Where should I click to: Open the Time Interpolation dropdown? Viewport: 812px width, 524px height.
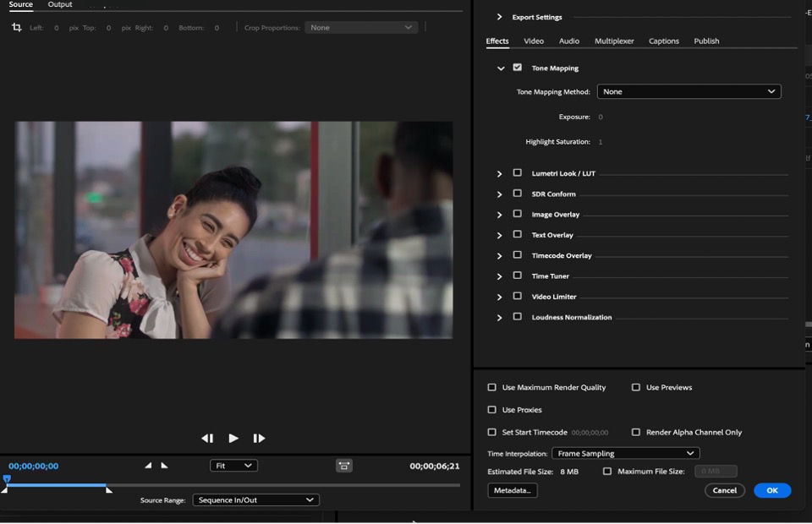coord(625,454)
